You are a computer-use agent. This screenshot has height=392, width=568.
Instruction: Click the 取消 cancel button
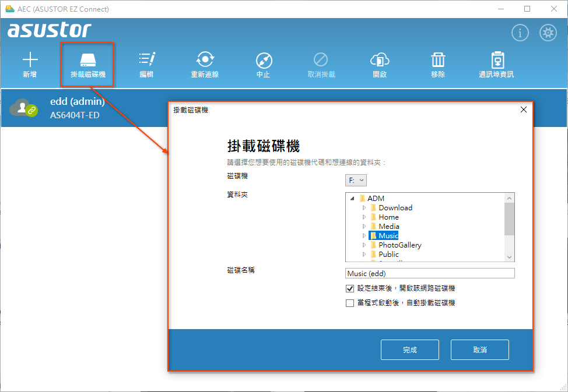pyautogui.click(x=479, y=349)
